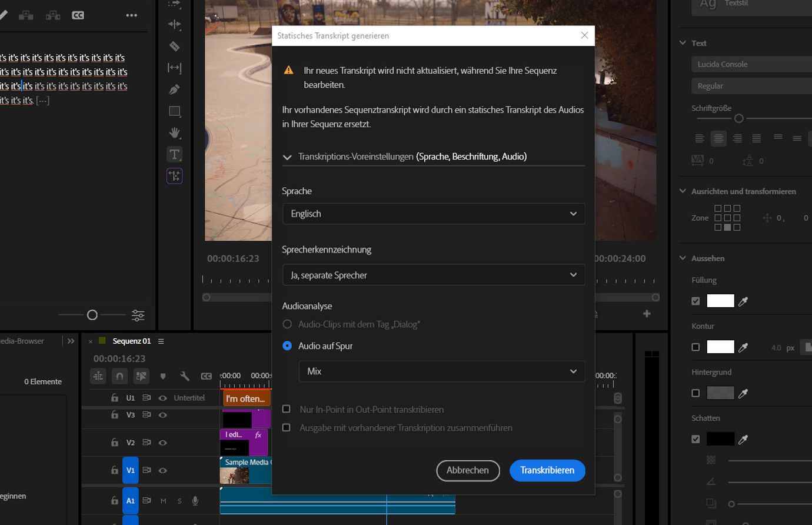
Task: Hide the V2 track with eye icon
Action: 163,443
